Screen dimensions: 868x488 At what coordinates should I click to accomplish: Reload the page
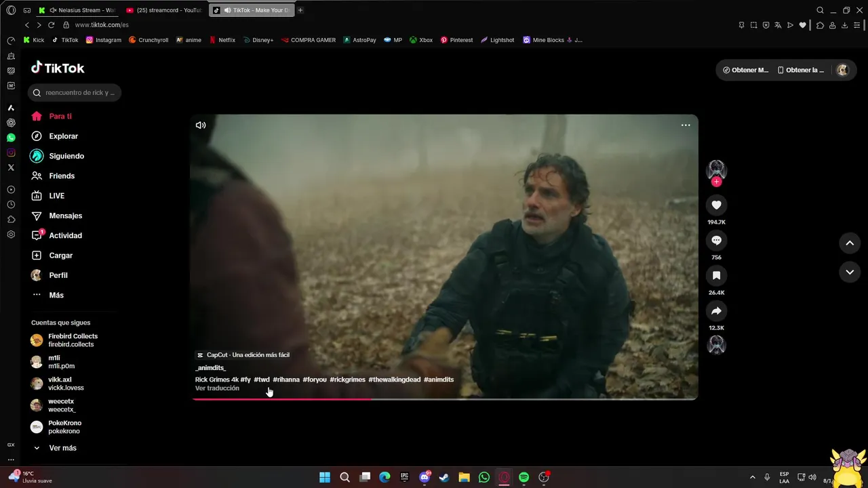pos(51,25)
